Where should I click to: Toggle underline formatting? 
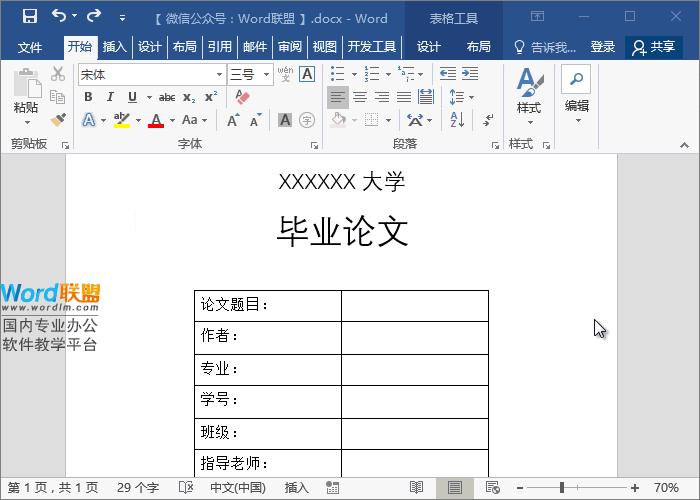[132, 97]
